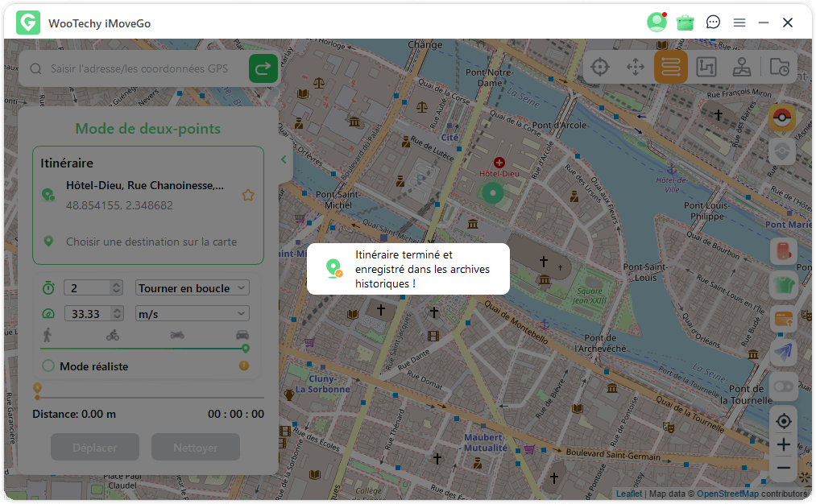Collapse the side panel with the chevron

(284, 160)
